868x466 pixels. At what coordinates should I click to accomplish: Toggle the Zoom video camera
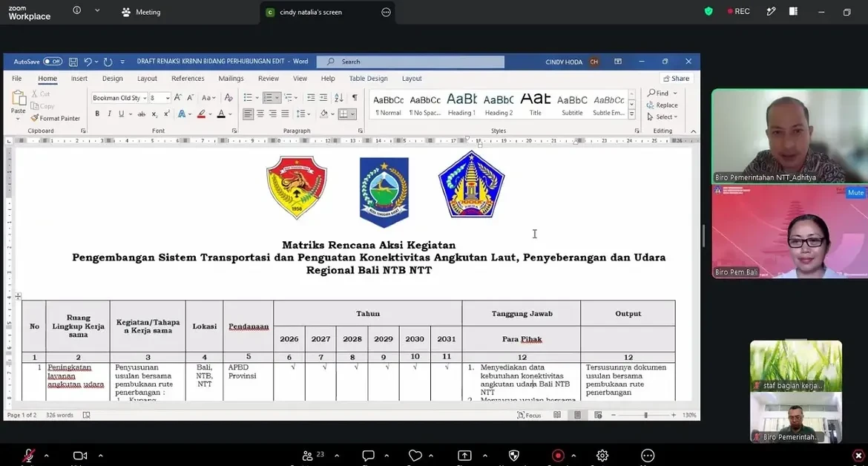point(80,456)
